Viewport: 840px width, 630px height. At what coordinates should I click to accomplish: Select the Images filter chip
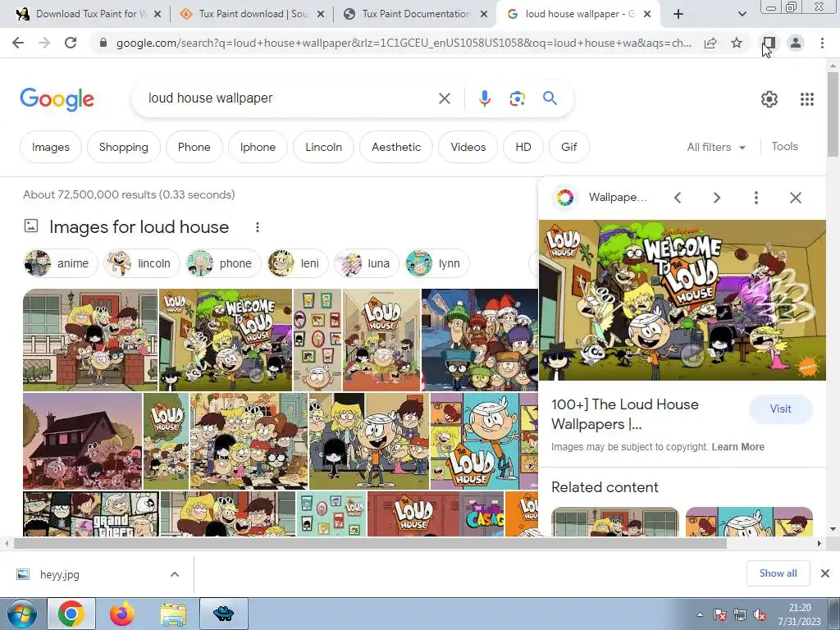[x=51, y=147]
